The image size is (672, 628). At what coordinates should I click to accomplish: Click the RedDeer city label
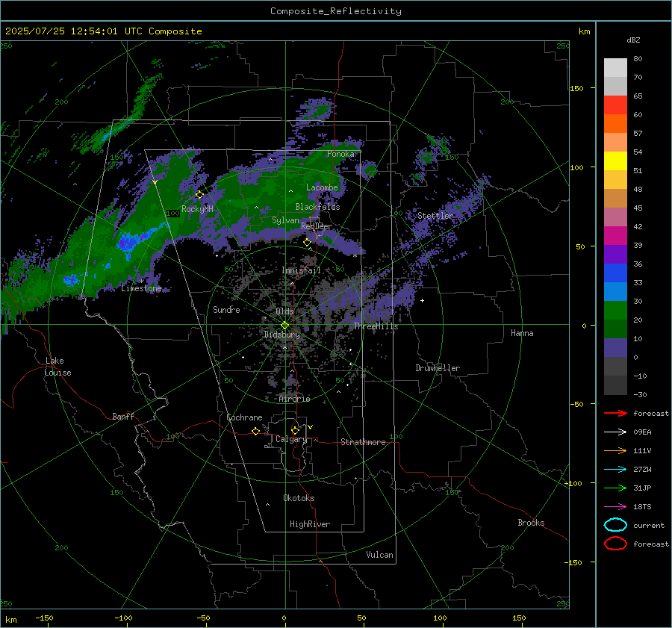tap(317, 226)
